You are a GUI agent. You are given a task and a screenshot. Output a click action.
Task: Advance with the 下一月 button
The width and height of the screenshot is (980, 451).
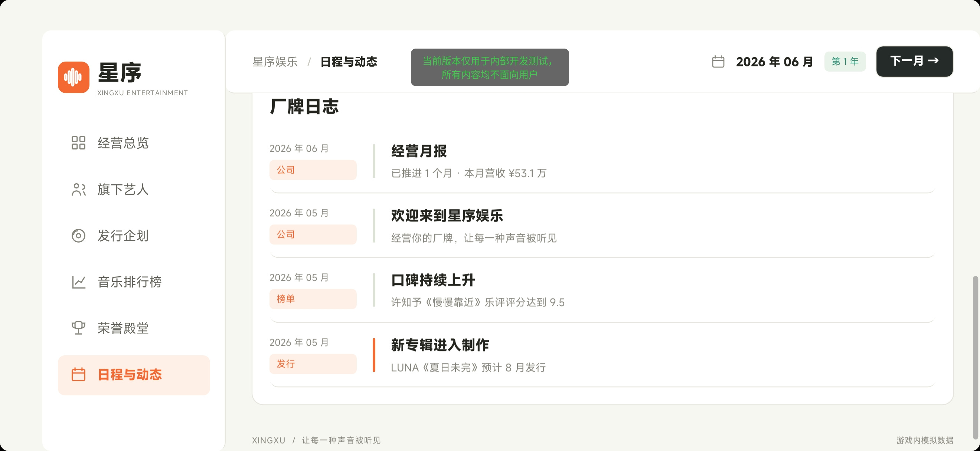click(x=914, y=61)
